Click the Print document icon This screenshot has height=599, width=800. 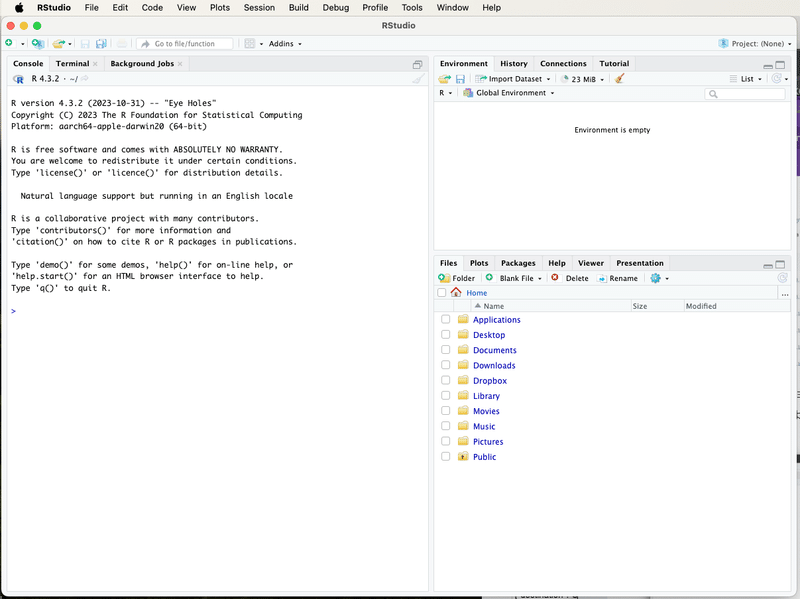tap(121, 44)
